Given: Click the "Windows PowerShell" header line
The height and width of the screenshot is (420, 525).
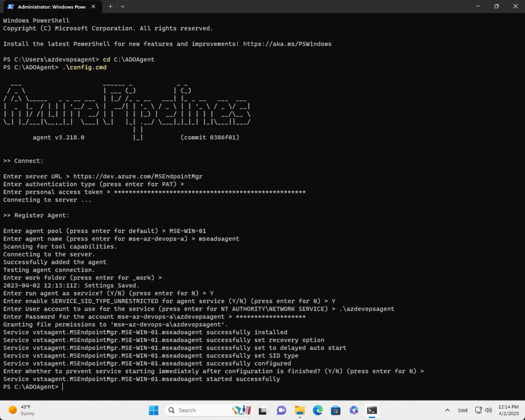Looking at the screenshot, I should pos(36,21).
